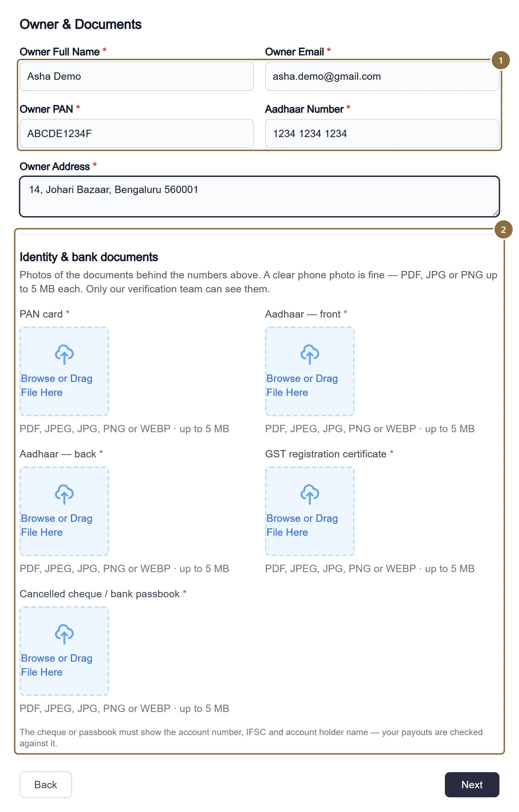Select the Owner PAN input
Screen dimensions: 519x812
coord(137,134)
